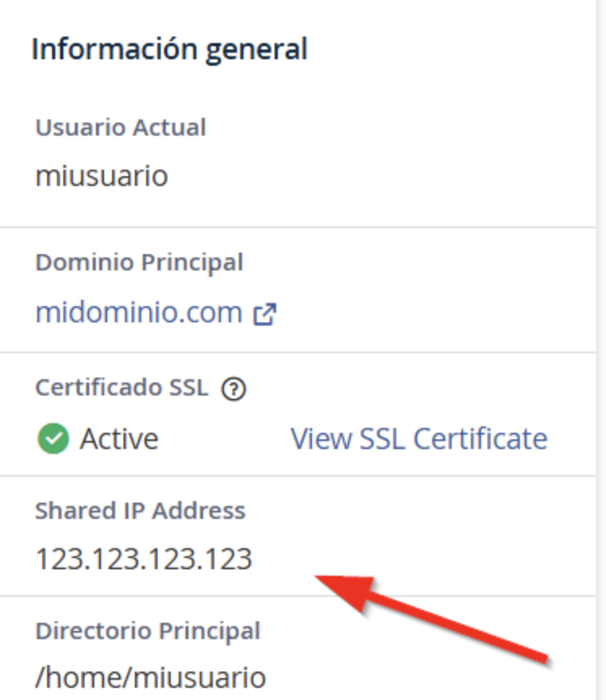Image resolution: width=606 pixels, height=700 pixels.
Task: Click the red arrow annotation head
Action: pos(346,591)
